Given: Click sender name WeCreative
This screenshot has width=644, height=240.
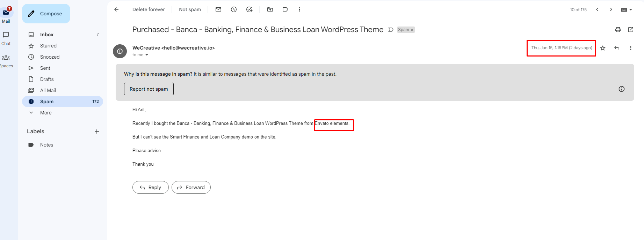Looking at the screenshot, I should (x=146, y=48).
